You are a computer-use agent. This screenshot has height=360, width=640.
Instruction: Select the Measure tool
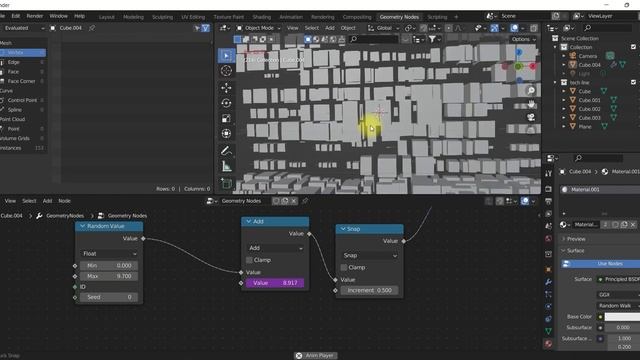tap(226, 166)
